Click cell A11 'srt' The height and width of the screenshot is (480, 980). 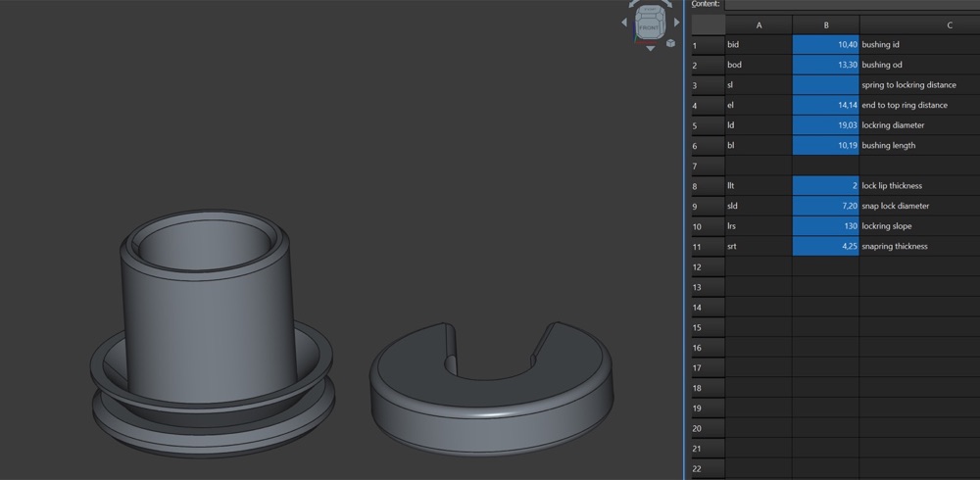759,246
